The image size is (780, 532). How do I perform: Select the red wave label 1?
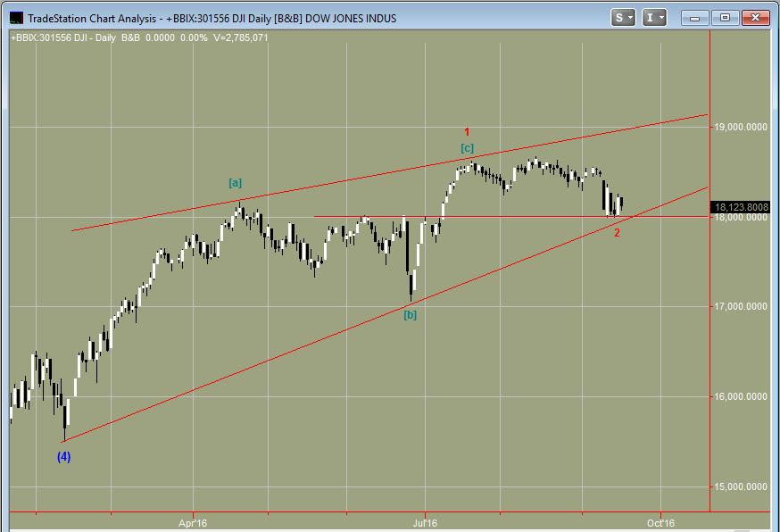click(467, 132)
